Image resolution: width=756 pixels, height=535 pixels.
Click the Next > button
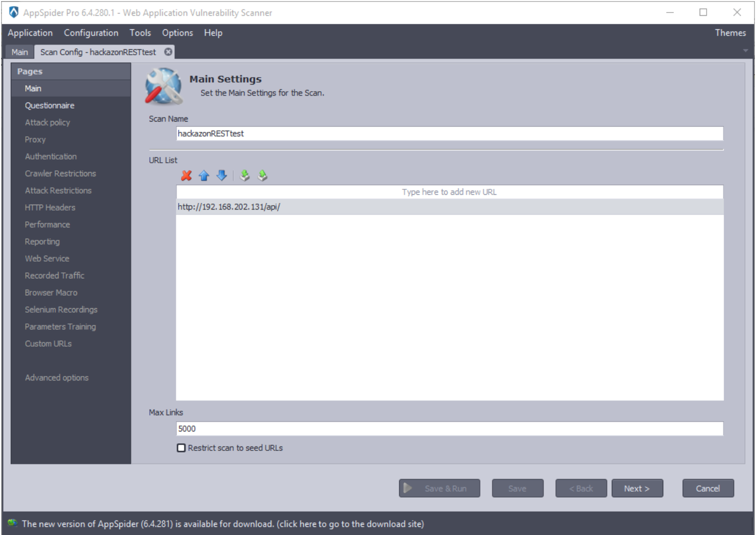tap(637, 488)
